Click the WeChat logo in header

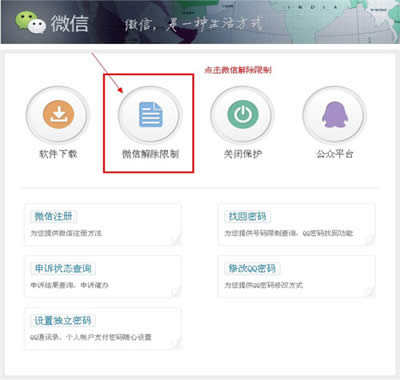pos(31,22)
